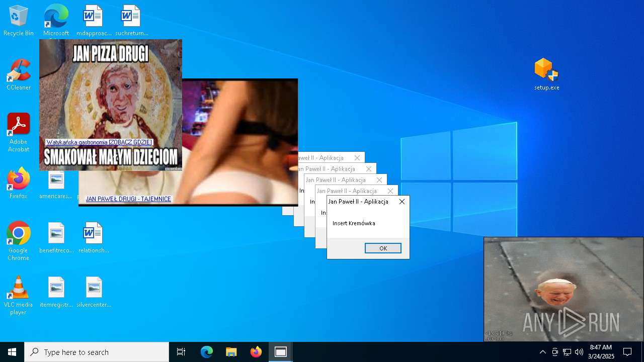
Task: Select the 'Insert Kremówka' message text
Action: [x=354, y=223]
